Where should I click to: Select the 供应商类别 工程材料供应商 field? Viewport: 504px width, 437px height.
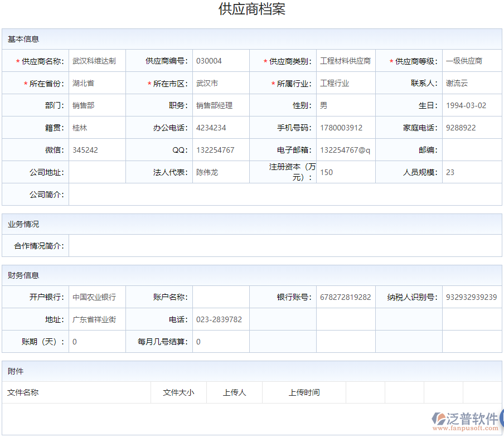[346, 60]
